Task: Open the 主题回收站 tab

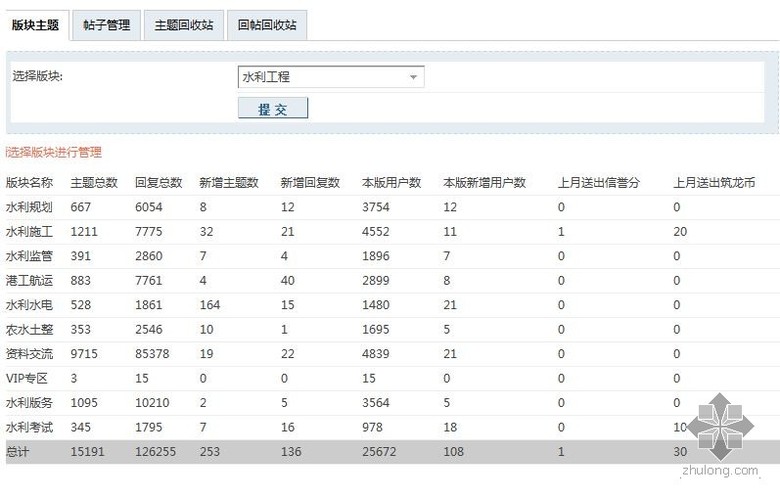Action: pyautogui.click(x=183, y=25)
